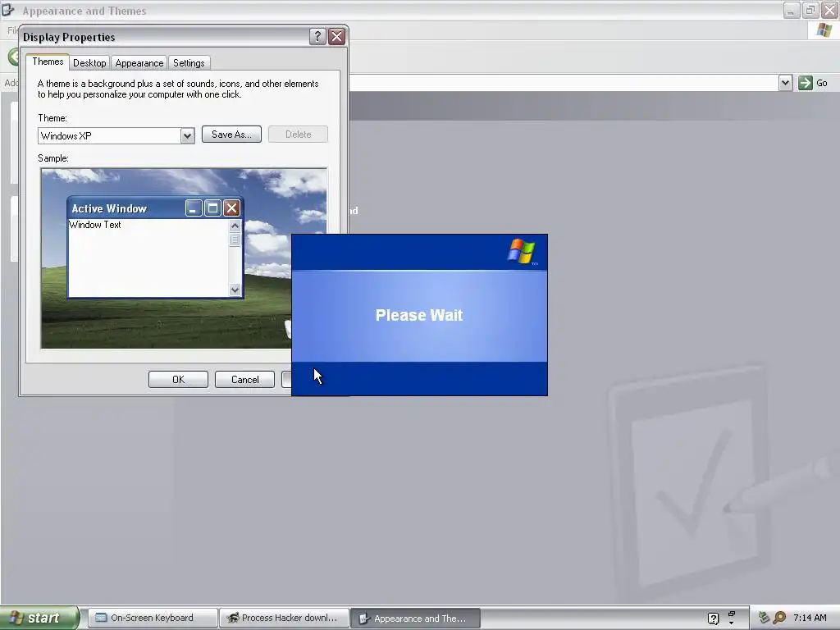Close the Appearance and Themes window
Viewport: 840px width, 630px height.
830,10
